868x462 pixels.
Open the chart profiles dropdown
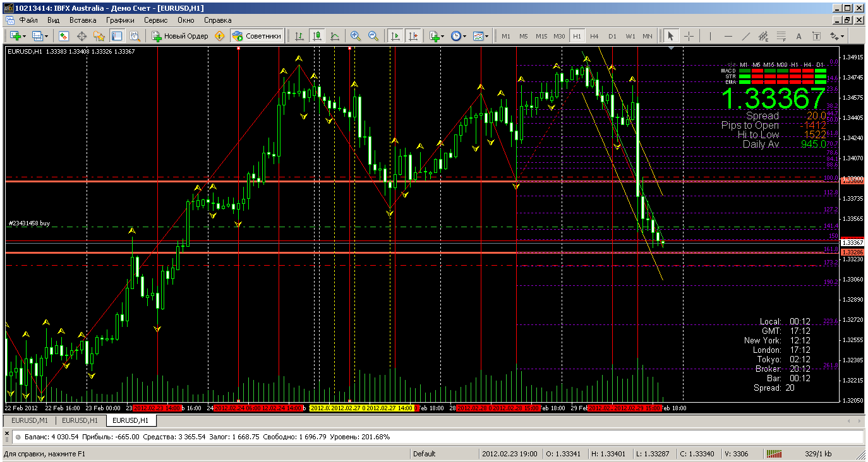point(40,36)
